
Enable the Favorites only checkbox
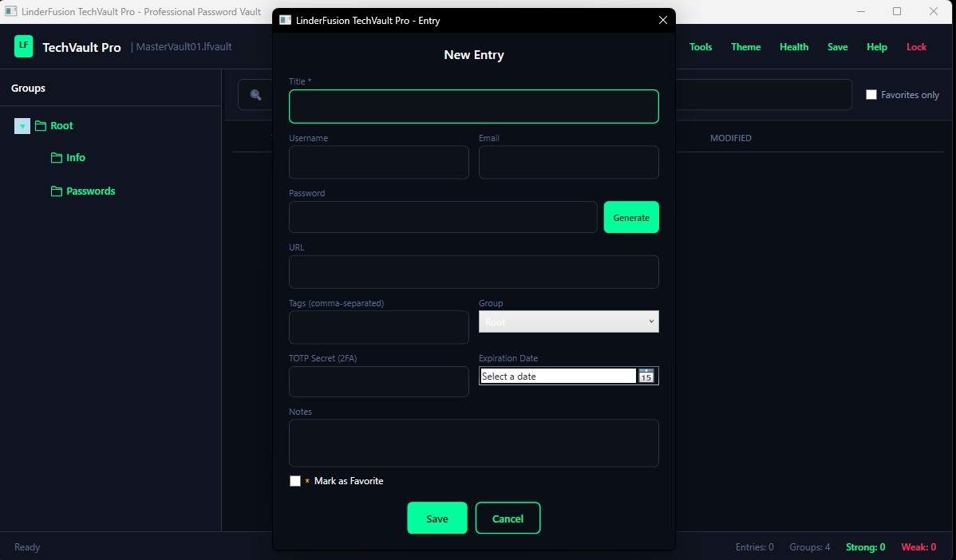(x=871, y=94)
